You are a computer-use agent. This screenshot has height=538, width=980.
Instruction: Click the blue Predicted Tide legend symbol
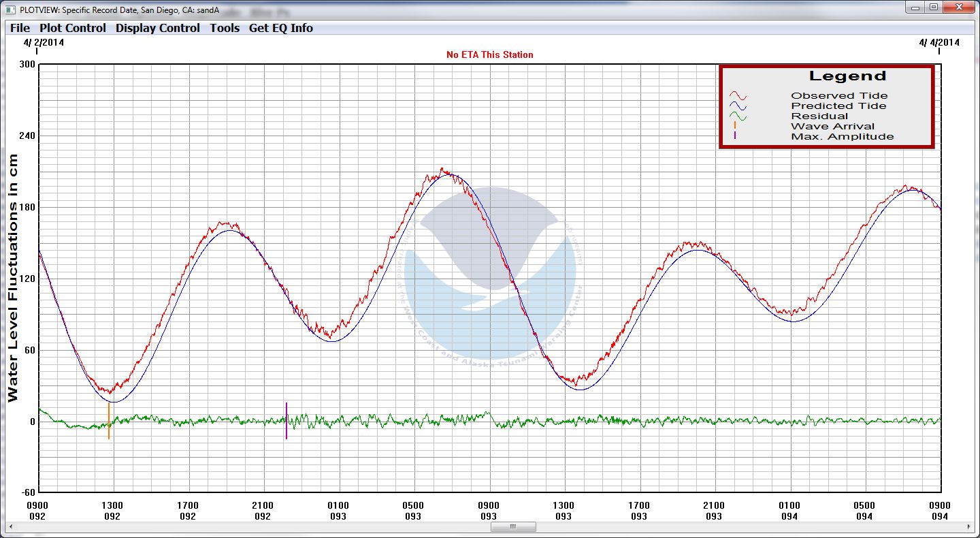738,106
